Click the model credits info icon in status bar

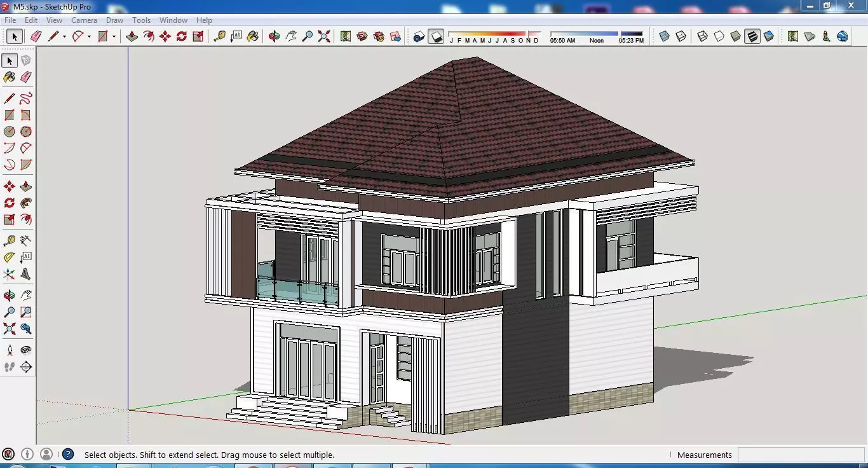tap(27, 455)
